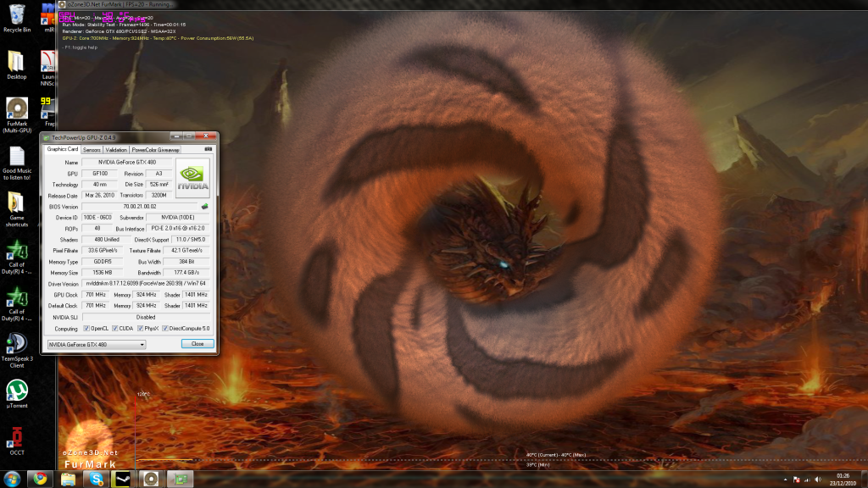
Task: Launch the upper Call of Duty shortcut
Action: (17, 258)
